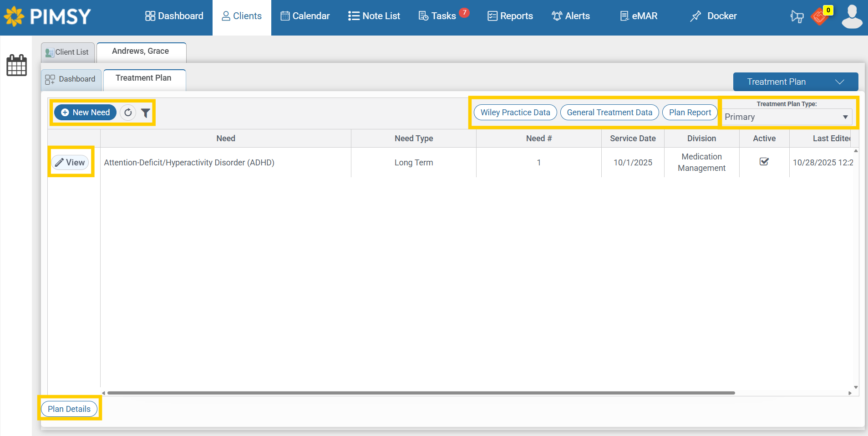This screenshot has height=436, width=868.
Task: Click the Alerts bell icon
Action: pos(557,16)
